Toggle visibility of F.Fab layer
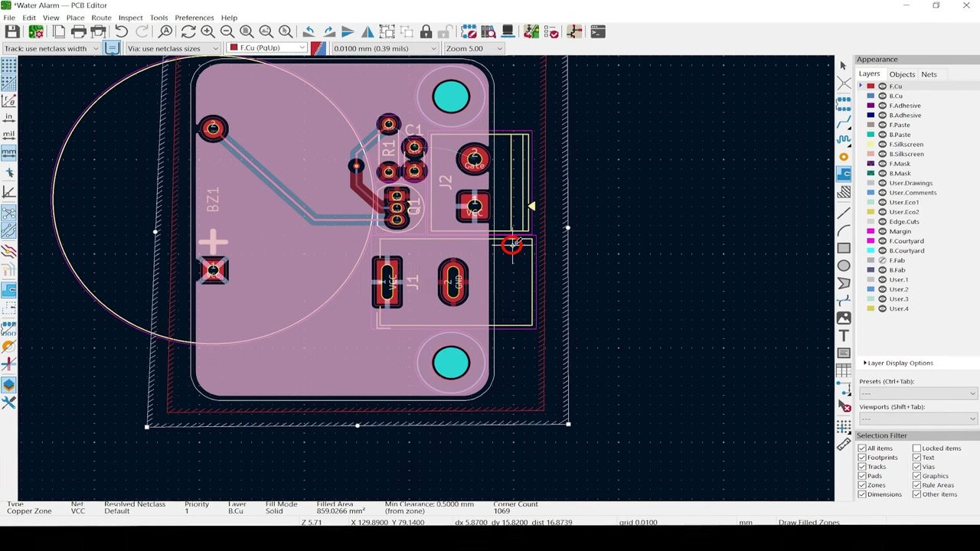Screen dimensions: 980x551 click(x=882, y=260)
